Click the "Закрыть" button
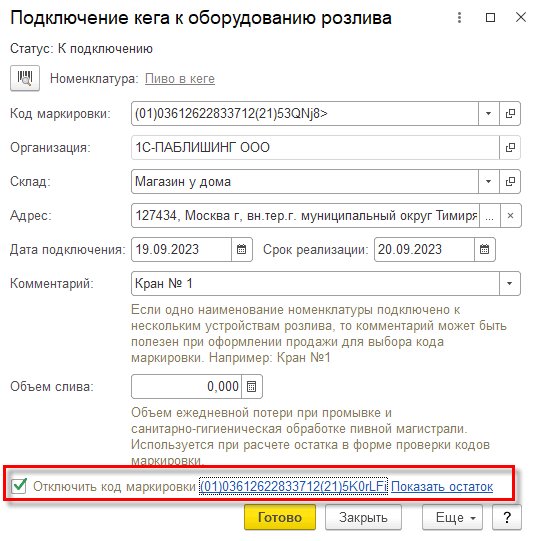 (x=363, y=517)
